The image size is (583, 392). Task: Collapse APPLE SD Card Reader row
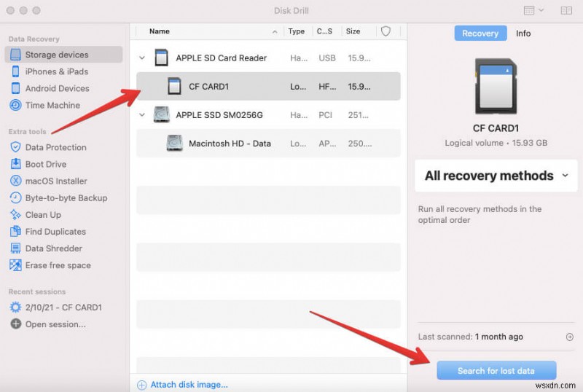[142, 58]
